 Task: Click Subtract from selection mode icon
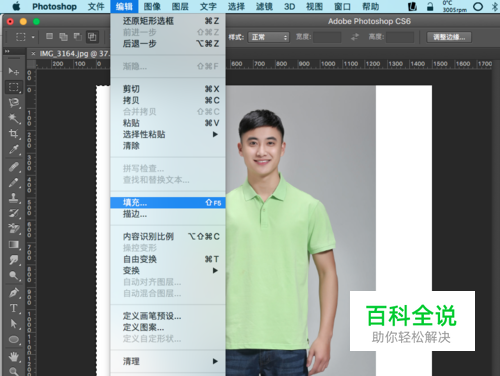coord(78,36)
